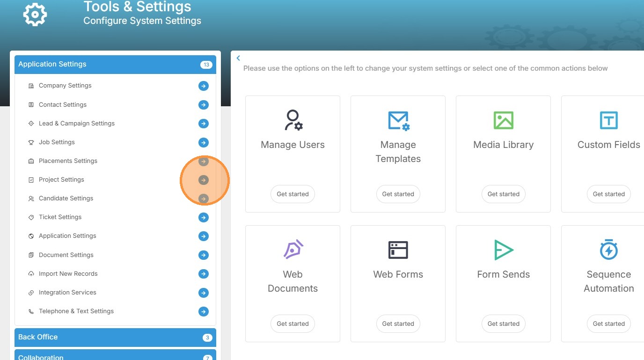The image size is (644, 360).
Task: Expand the Back Office section
Action: coord(115,337)
